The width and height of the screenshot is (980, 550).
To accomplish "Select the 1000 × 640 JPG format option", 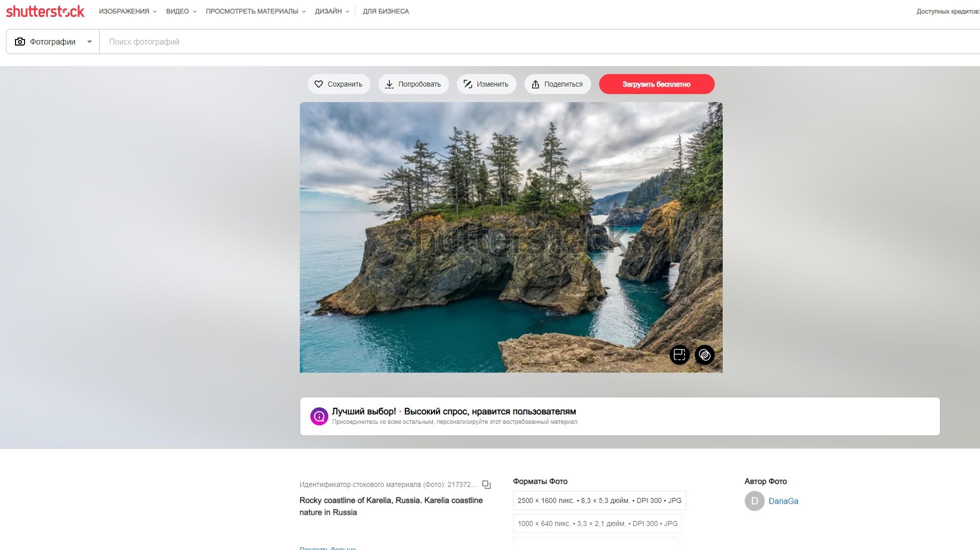I will click(x=597, y=523).
